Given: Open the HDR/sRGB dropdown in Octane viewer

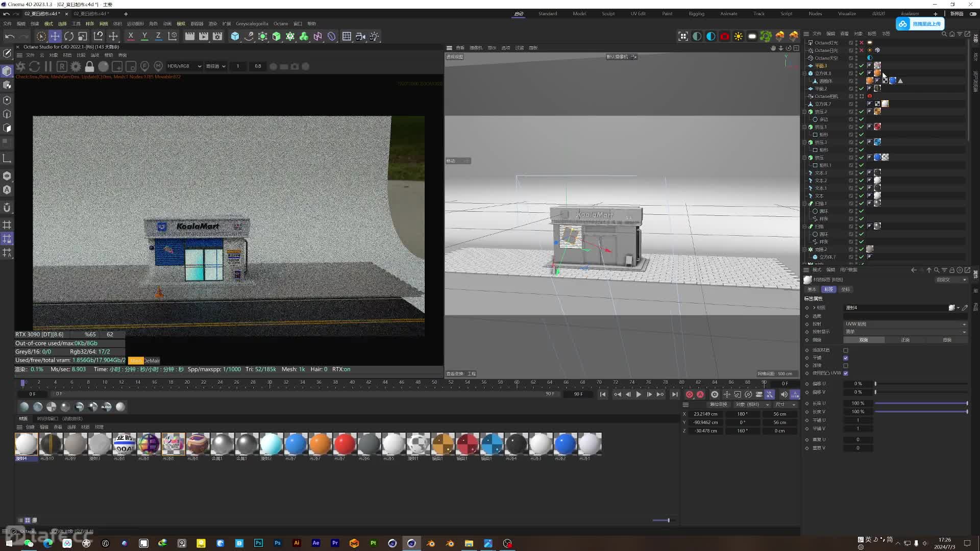Looking at the screenshot, I should (x=184, y=66).
